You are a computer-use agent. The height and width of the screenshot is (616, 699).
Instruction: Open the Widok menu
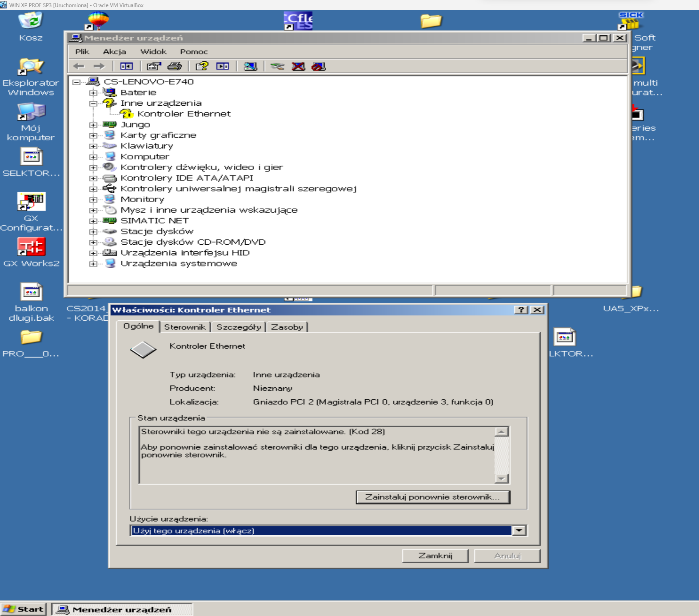[153, 52]
